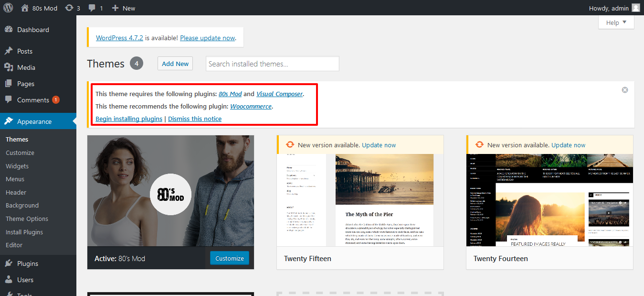Open Header submenu item

tap(16, 193)
